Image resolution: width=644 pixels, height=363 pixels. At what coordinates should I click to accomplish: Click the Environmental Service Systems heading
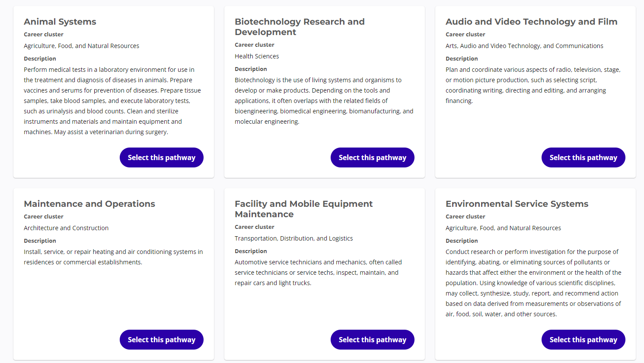(x=517, y=204)
